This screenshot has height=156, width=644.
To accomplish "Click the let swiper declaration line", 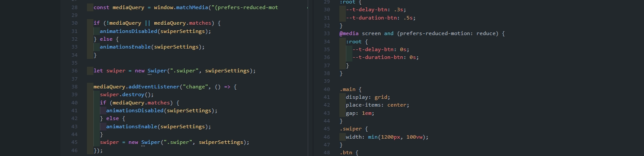I will click(175, 71).
